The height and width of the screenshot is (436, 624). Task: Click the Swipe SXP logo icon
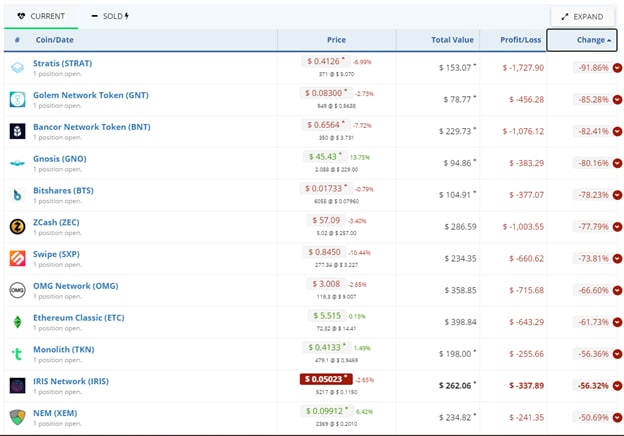coord(18,259)
